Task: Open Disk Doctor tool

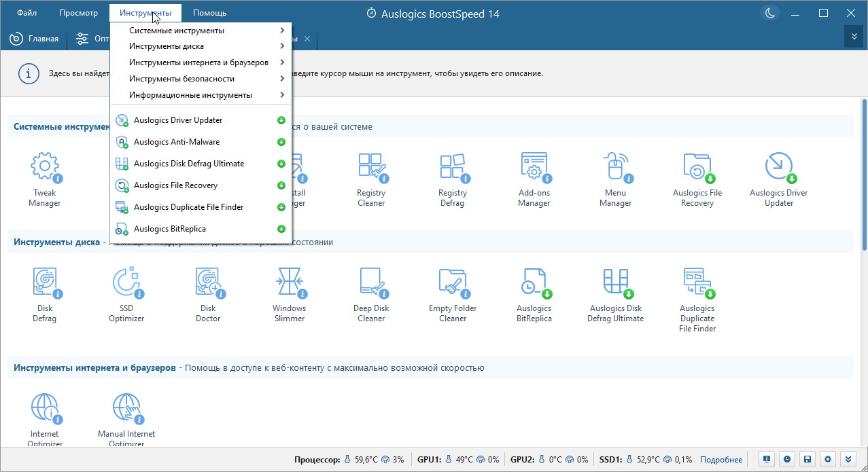Action: tap(208, 295)
